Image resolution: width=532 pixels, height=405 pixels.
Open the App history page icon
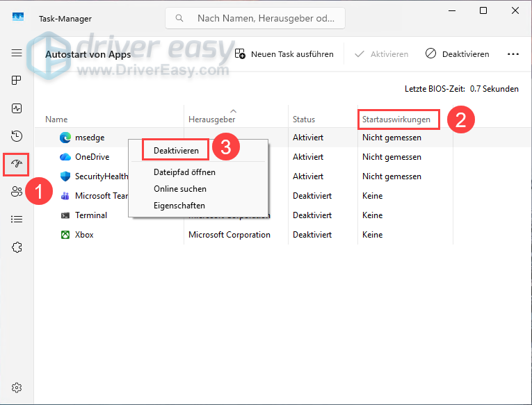tap(17, 136)
